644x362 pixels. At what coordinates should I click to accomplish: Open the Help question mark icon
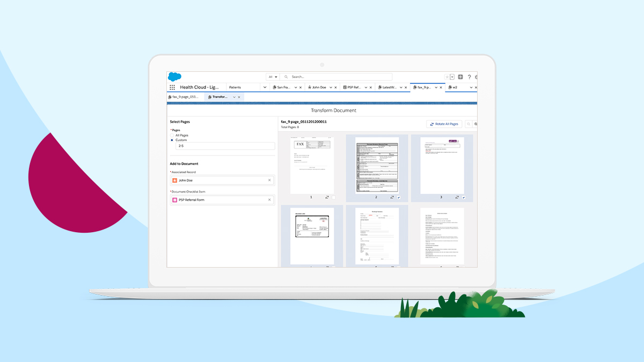(469, 77)
